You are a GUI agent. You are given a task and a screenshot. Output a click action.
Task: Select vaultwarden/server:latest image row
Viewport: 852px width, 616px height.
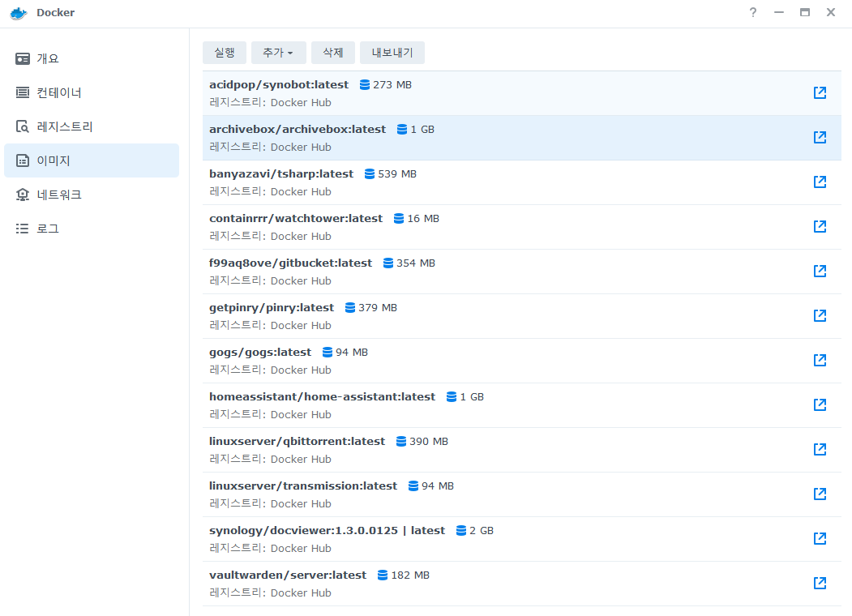521,583
